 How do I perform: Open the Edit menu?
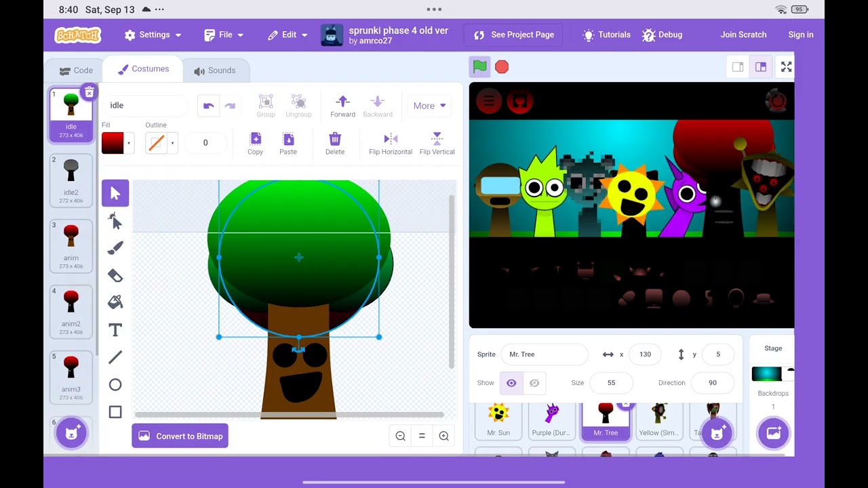288,35
